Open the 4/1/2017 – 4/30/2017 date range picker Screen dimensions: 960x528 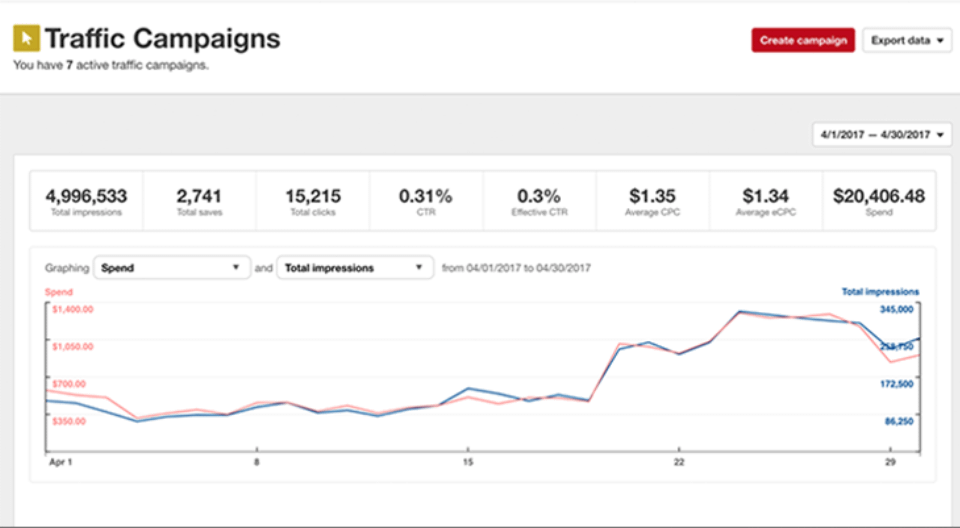[882, 135]
